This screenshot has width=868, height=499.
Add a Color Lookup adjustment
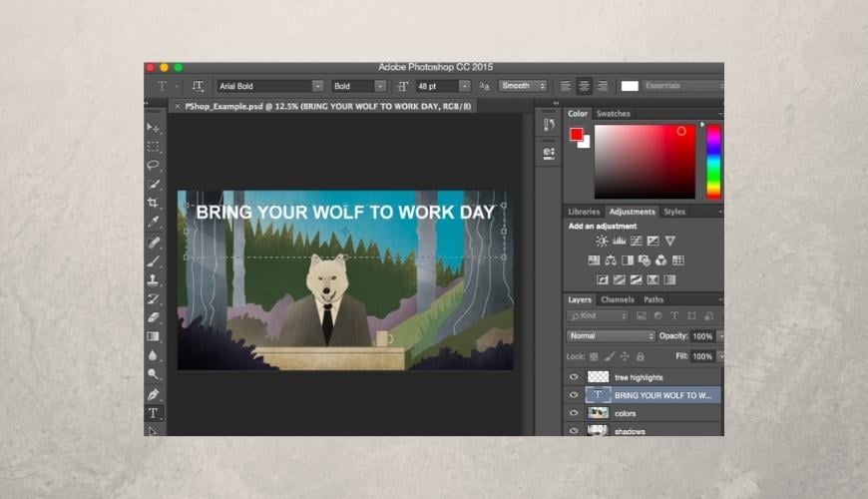tap(678, 260)
